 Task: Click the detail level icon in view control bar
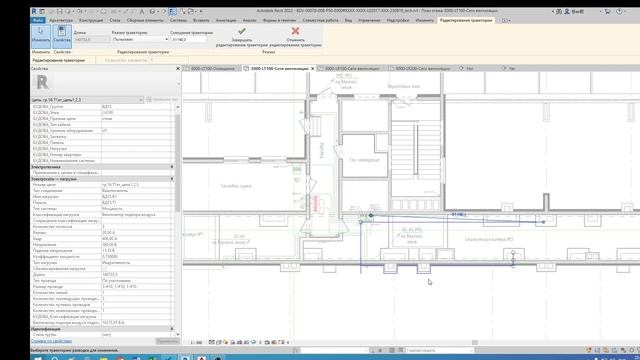[211, 342]
